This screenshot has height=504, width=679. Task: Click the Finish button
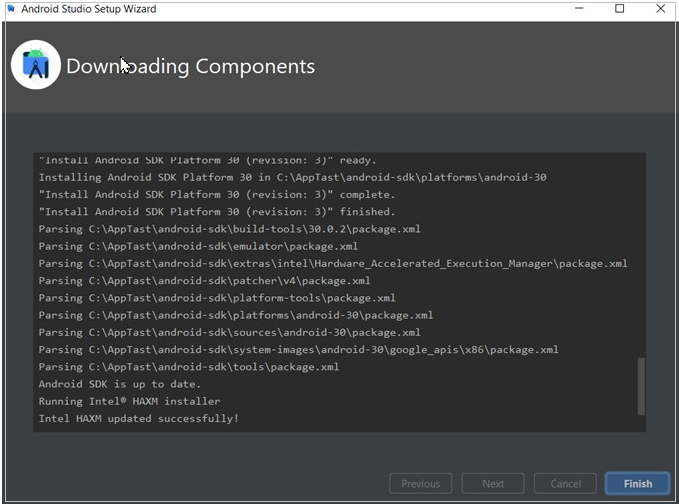[x=637, y=484]
